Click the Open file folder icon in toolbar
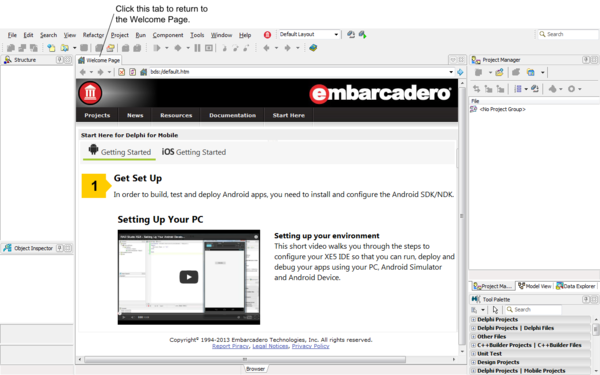The height and width of the screenshot is (375, 600). tap(64, 48)
